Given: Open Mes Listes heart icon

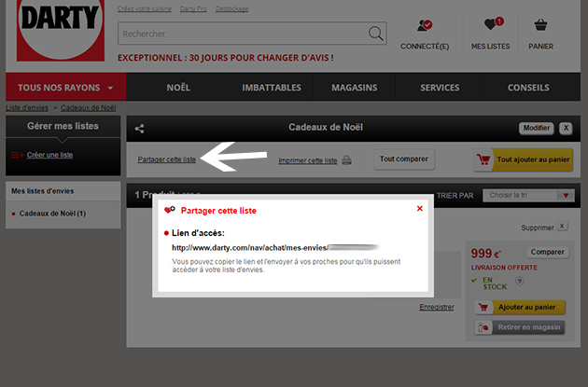Looking at the screenshot, I should click(491, 27).
